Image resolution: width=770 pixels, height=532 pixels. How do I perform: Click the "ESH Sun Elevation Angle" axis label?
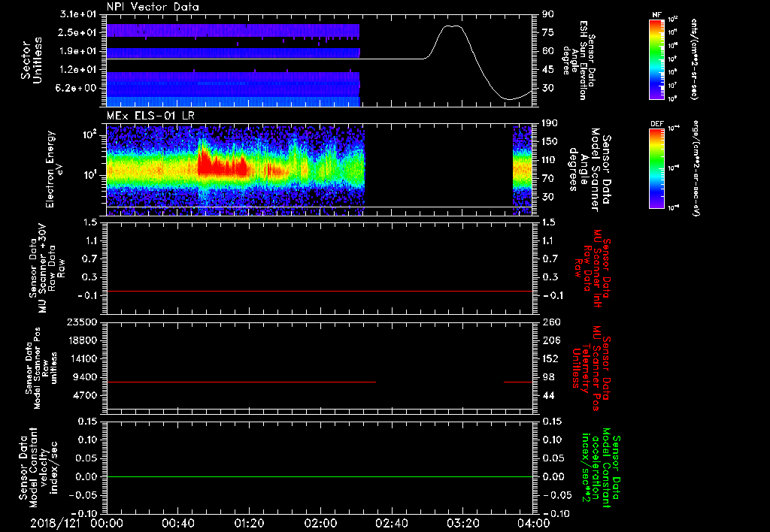[580, 60]
